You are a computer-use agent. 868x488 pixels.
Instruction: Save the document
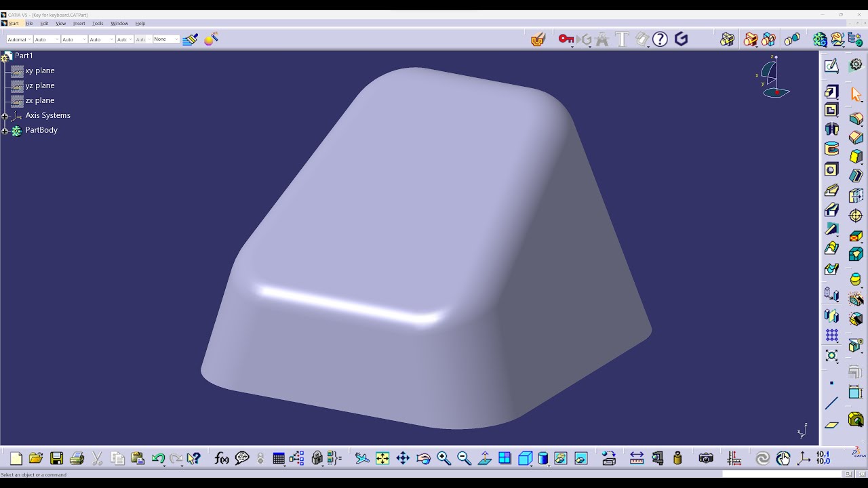coord(56,459)
